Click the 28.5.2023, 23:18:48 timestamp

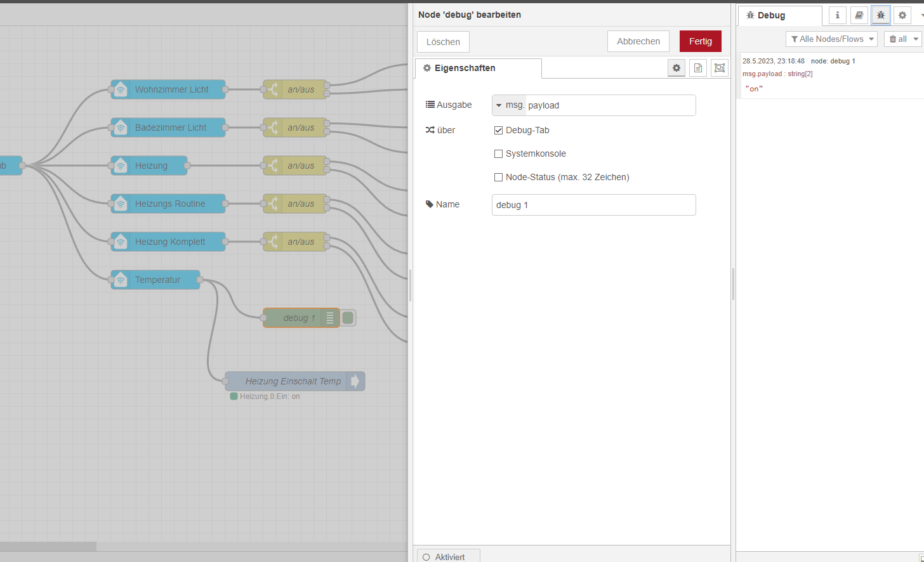774,61
